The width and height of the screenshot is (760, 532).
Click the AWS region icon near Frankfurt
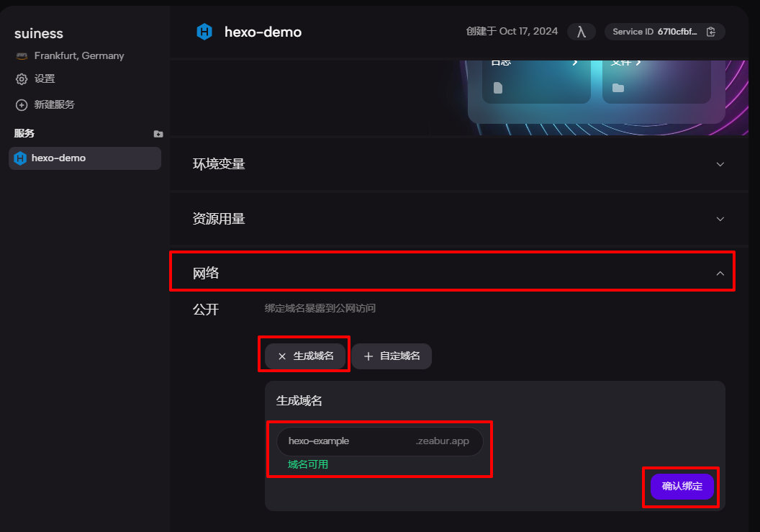[22, 55]
